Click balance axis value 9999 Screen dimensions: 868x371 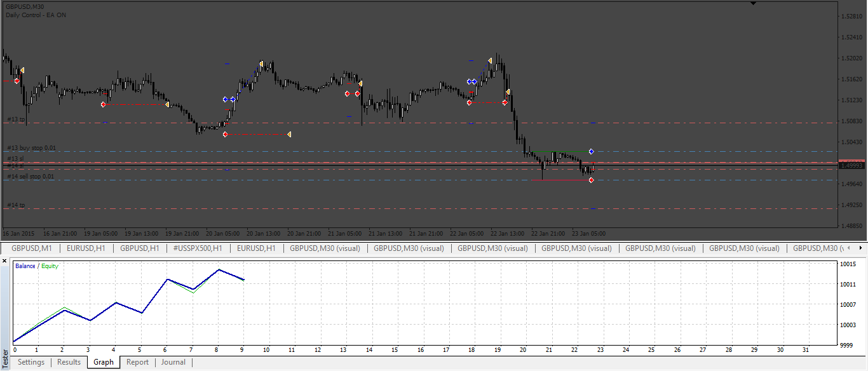coord(846,345)
